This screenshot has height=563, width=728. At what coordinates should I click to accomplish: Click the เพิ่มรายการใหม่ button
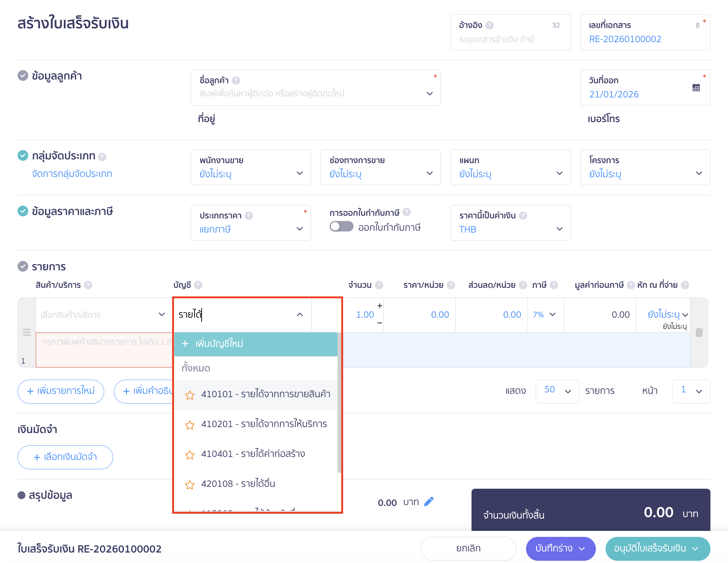61,391
